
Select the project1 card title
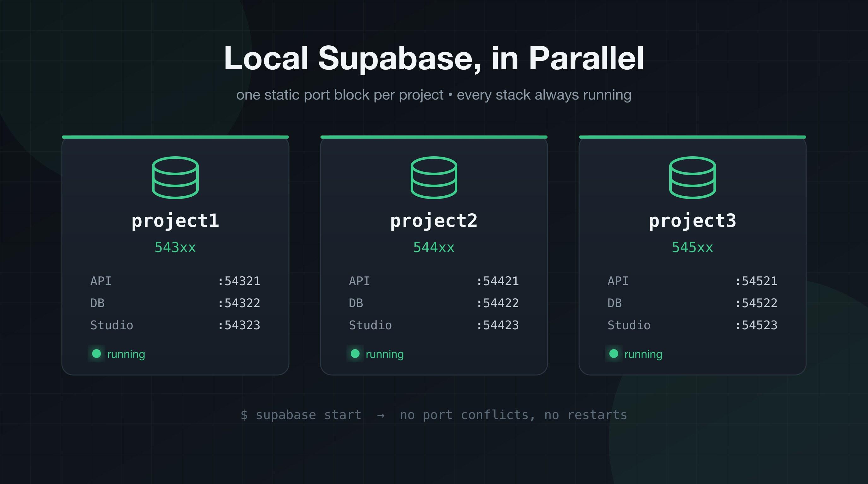(x=175, y=221)
